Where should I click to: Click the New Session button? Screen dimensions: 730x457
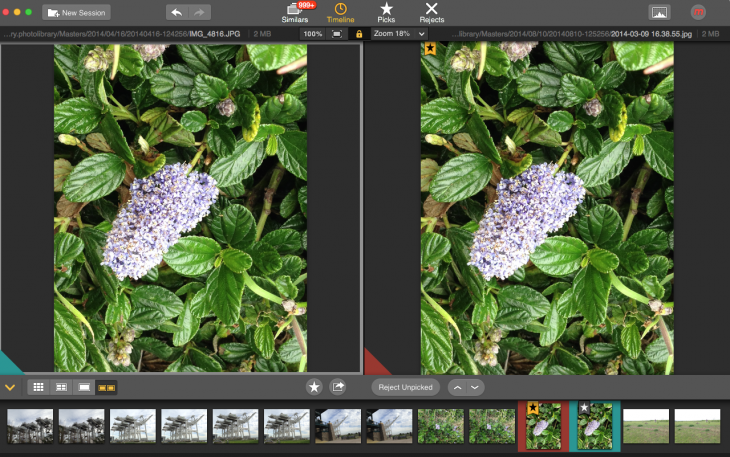click(x=77, y=13)
